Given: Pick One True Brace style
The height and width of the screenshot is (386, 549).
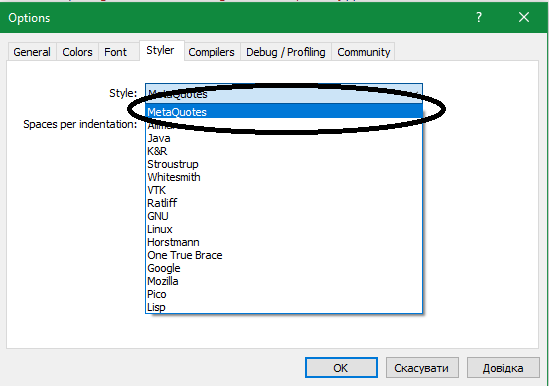Looking at the screenshot, I should 284,255.
